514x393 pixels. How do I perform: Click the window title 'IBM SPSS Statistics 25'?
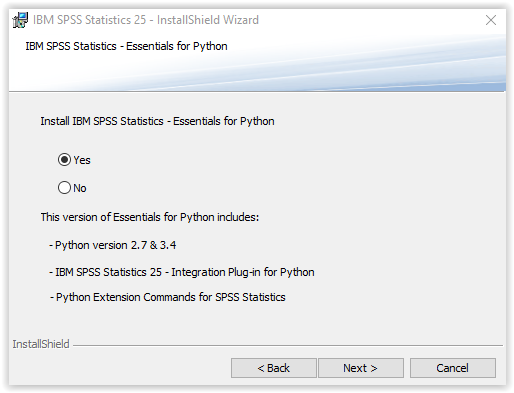[146, 20]
